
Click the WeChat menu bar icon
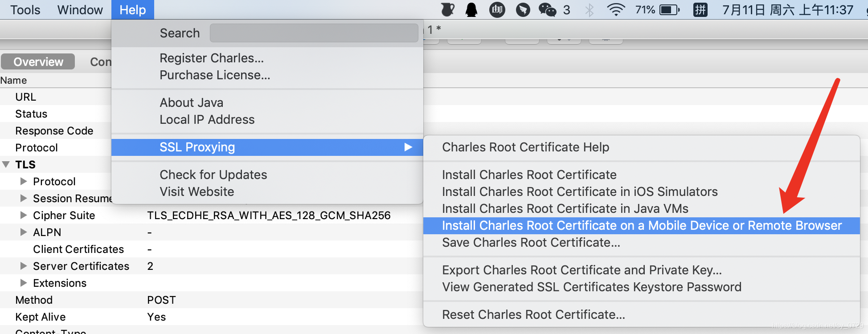(x=547, y=10)
